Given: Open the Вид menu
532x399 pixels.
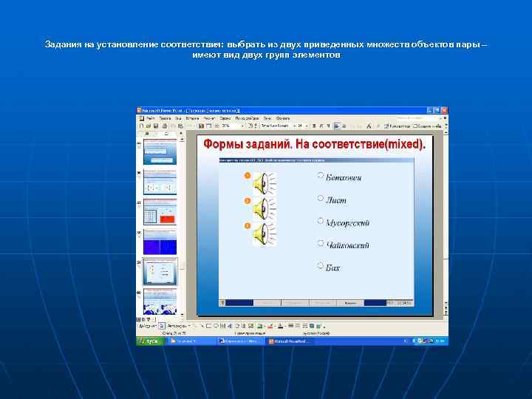Looking at the screenshot, I should pos(179,118).
